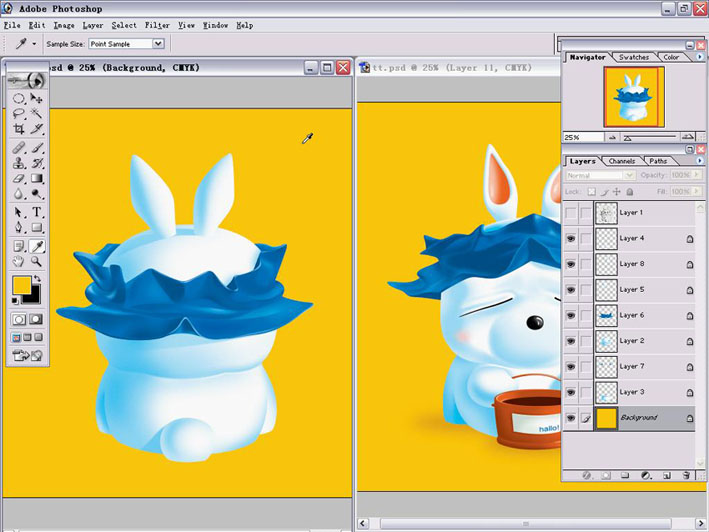709x532 pixels.
Task: Hide Layer 7 eye icon
Action: [x=571, y=367]
